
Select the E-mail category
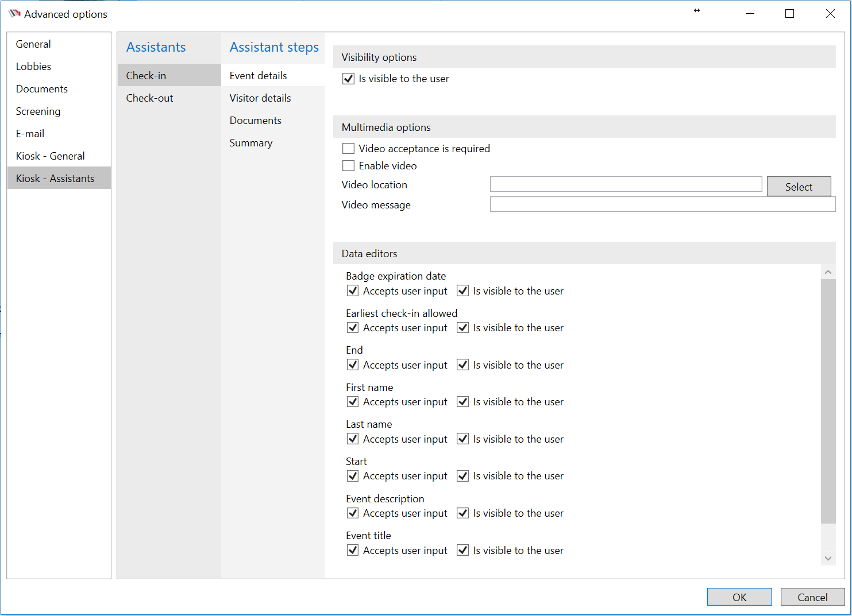pyautogui.click(x=59, y=134)
